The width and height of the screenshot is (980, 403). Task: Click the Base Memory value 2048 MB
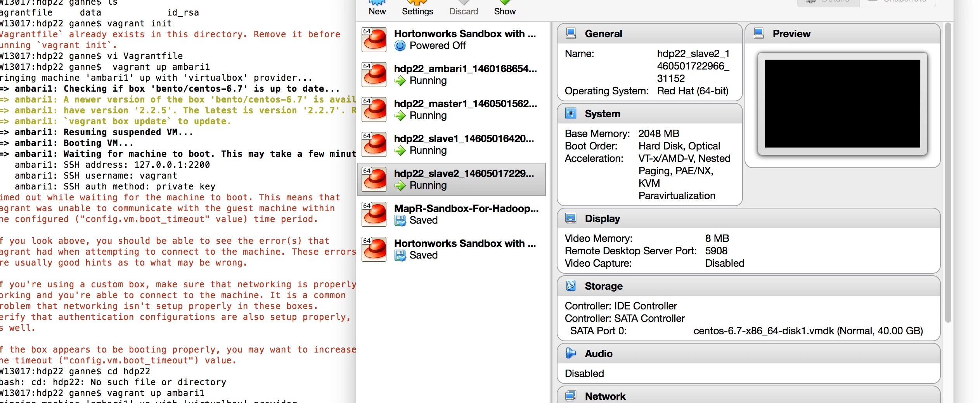(658, 134)
